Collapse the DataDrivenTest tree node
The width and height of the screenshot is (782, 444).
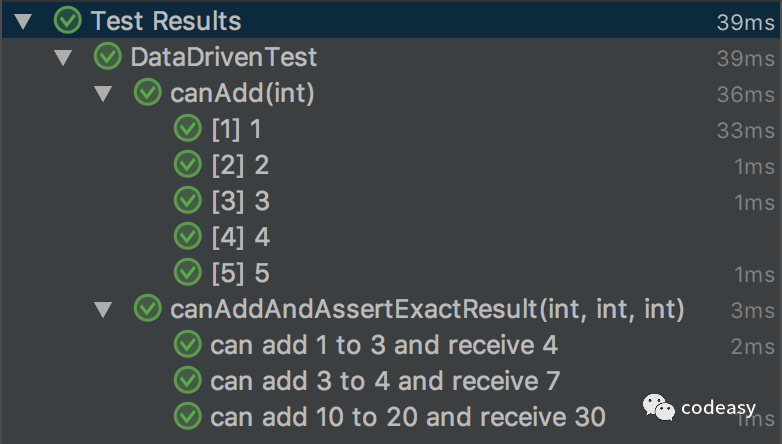[64, 57]
